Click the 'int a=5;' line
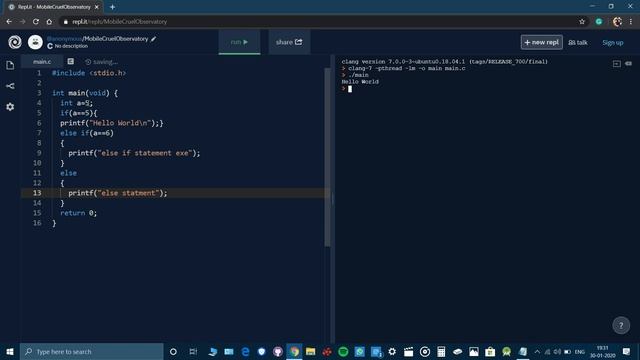 [76, 103]
